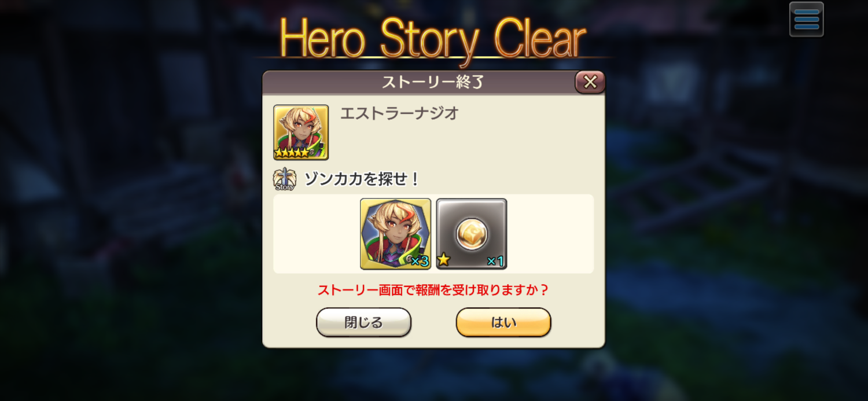This screenshot has width=868, height=401.
Task: Tap the エストラーナジオ hero portrait icon
Action: click(x=301, y=133)
